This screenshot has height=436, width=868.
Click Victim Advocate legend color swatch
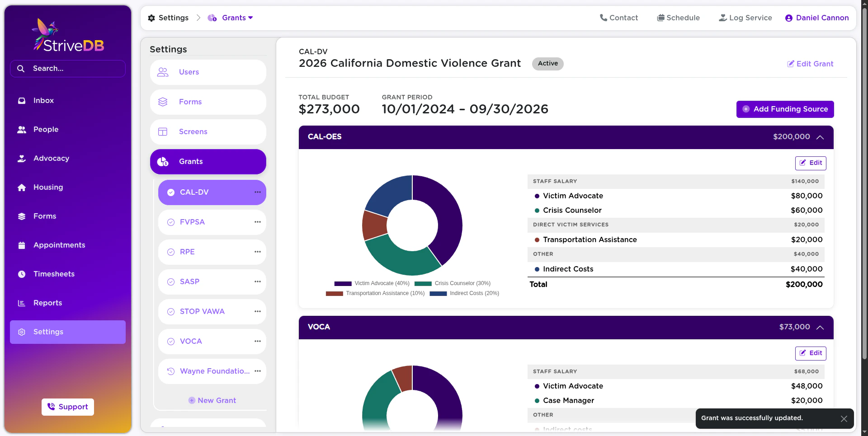(343, 284)
